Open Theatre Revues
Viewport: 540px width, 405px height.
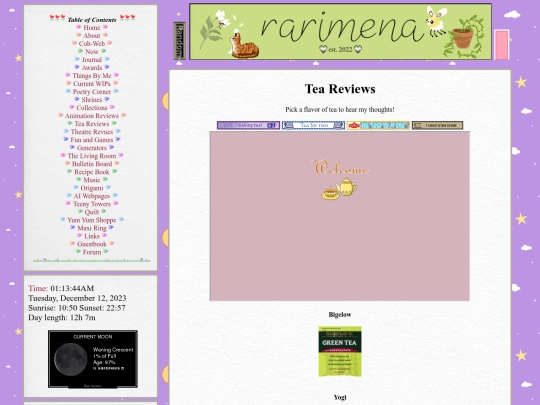coord(92,132)
